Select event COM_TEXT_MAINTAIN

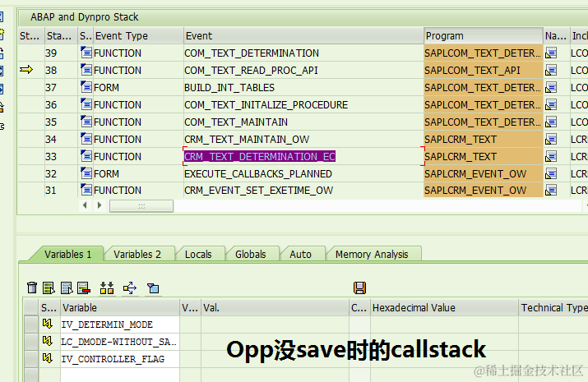(x=236, y=122)
